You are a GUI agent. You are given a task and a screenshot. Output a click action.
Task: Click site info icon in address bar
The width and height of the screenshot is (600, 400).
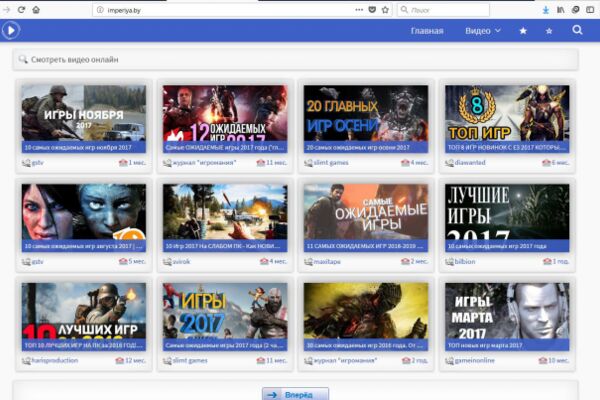click(100, 10)
